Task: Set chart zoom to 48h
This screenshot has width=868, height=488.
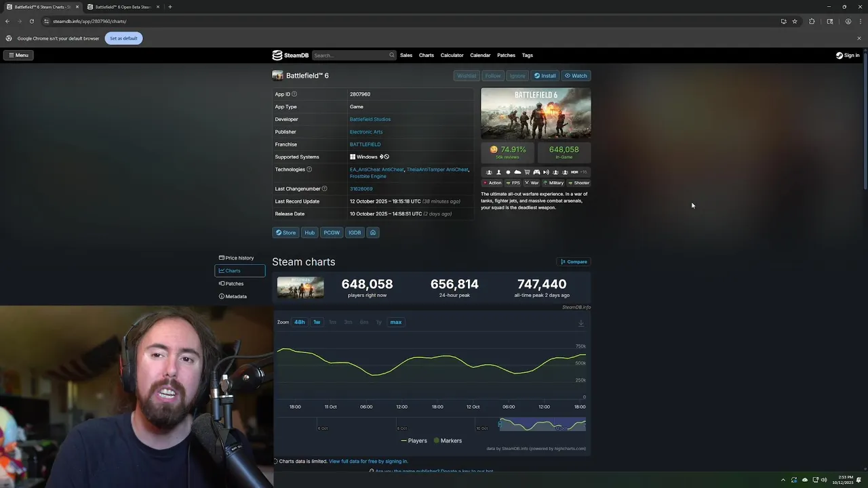Action: [300, 322]
